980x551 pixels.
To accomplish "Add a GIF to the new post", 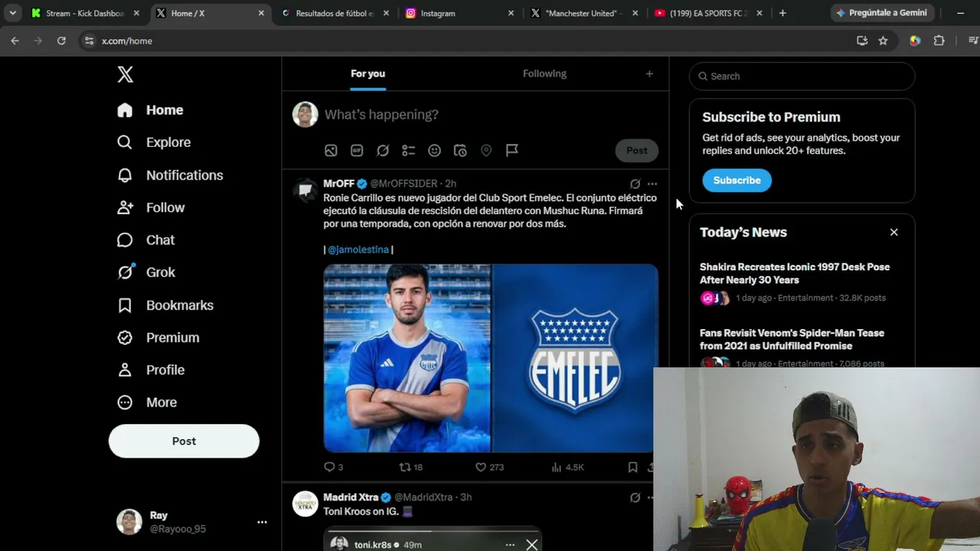I will click(x=357, y=151).
